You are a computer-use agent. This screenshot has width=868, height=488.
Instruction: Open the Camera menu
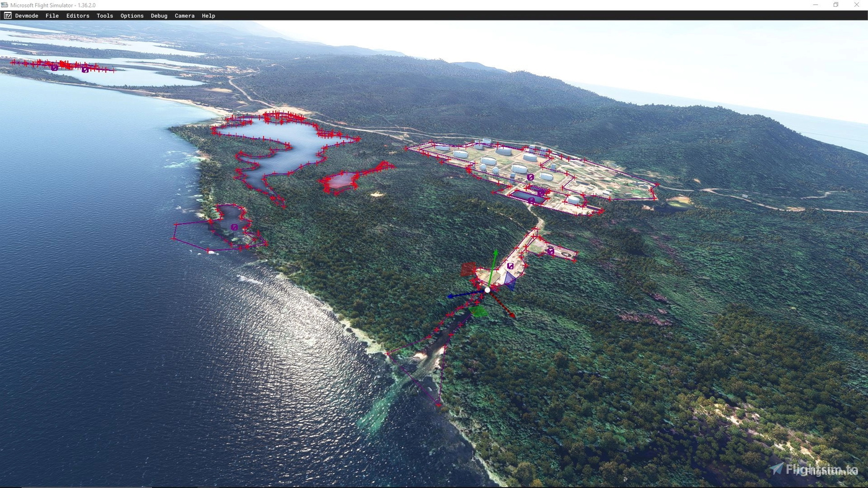184,16
